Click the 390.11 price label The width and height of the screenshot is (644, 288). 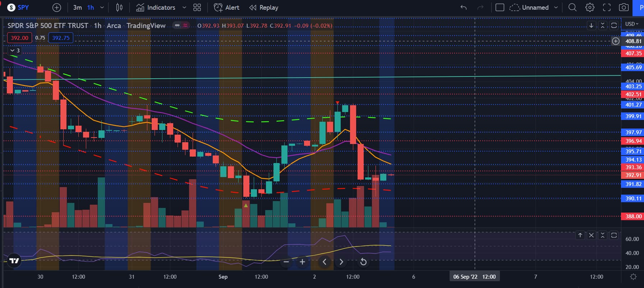pyautogui.click(x=633, y=198)
